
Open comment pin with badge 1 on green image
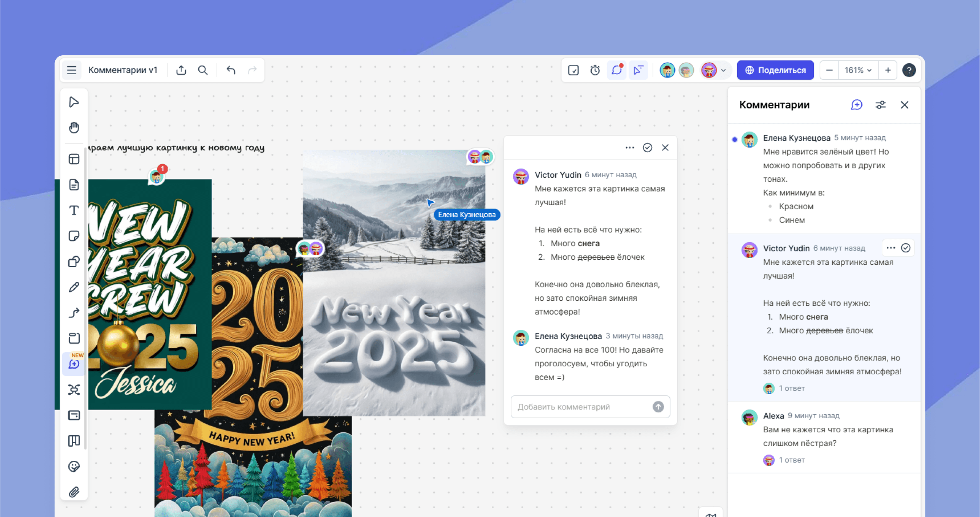point(157,176)
